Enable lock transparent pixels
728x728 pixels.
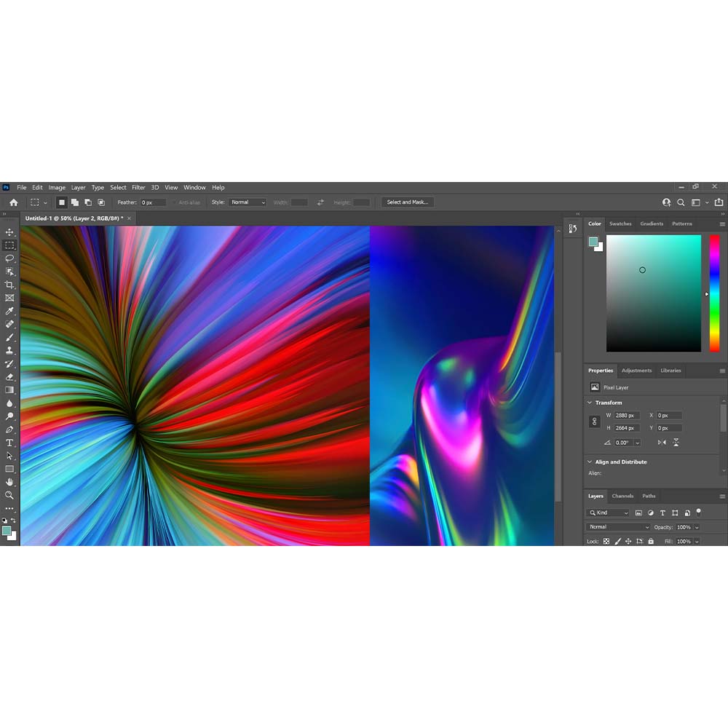pyautogui.click(x=606, y=542)
